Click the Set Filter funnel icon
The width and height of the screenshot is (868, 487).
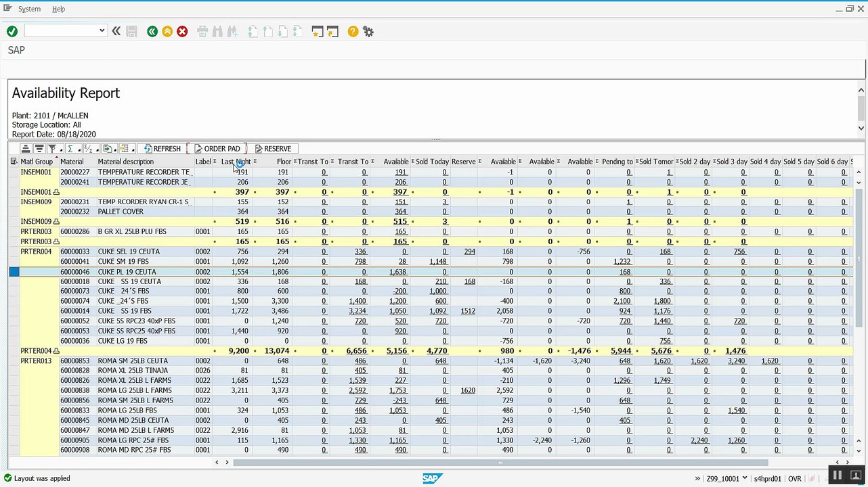[51, 149]
